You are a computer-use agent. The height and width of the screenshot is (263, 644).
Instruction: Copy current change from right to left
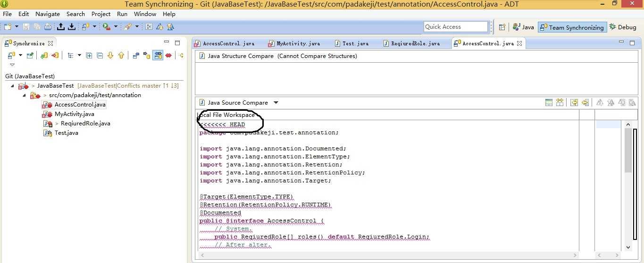click(585, 102)
